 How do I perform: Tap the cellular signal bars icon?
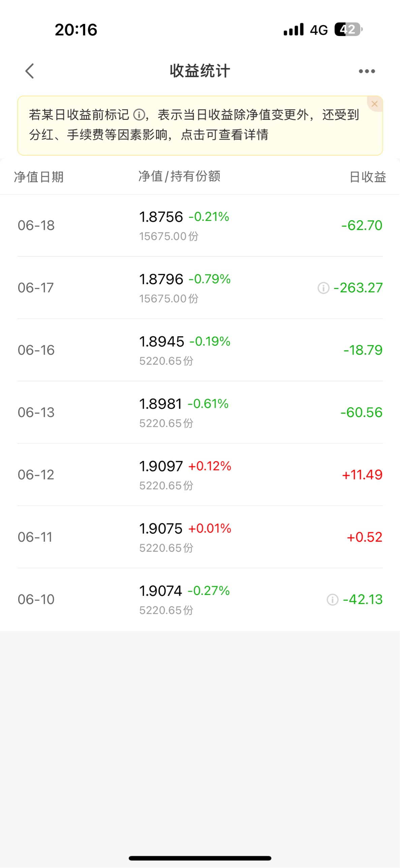tap(294, 30)
